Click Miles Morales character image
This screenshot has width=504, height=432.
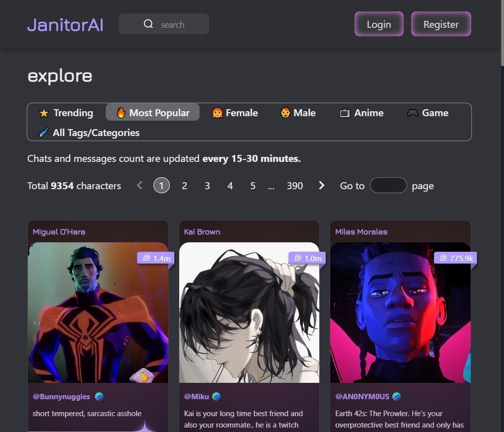point(401,312)
